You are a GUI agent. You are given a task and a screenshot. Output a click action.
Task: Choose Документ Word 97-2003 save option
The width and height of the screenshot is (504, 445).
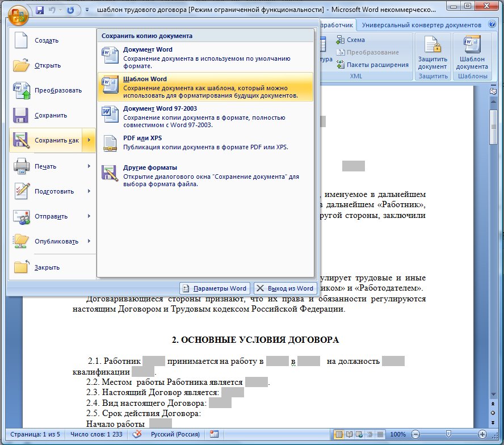(205, 116)
